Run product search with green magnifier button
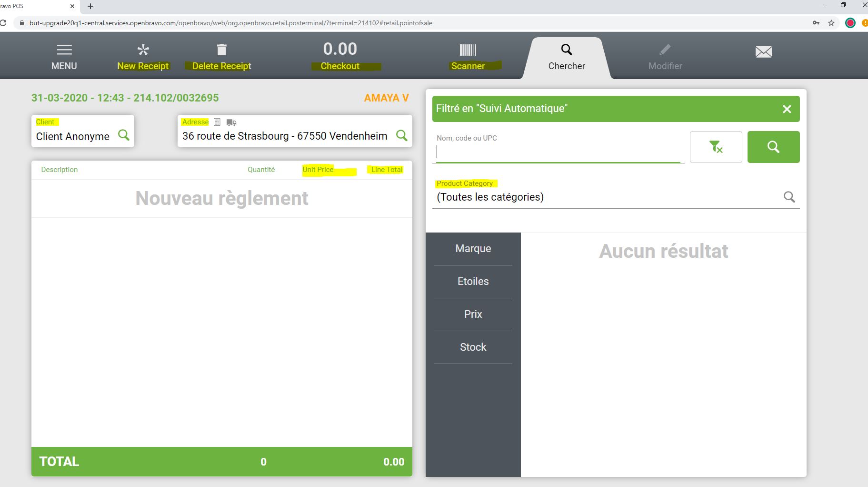This screenshot has height=487, width=868. click(774, 147)
